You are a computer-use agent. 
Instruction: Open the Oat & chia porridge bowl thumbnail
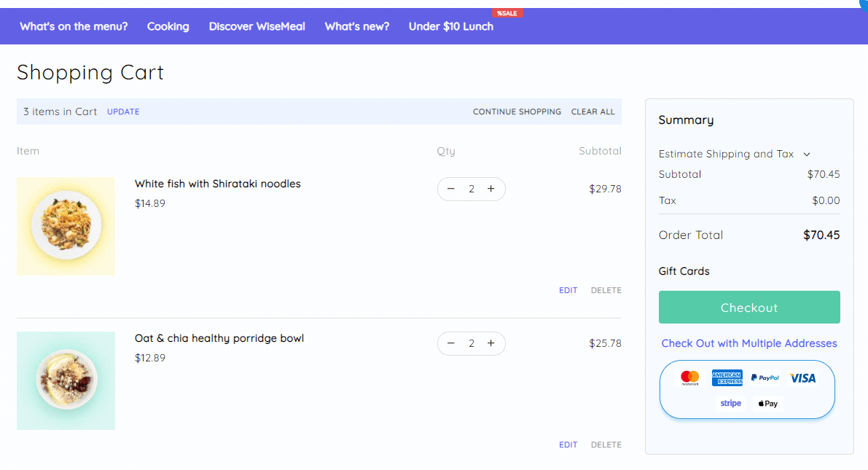click(66, 380)
